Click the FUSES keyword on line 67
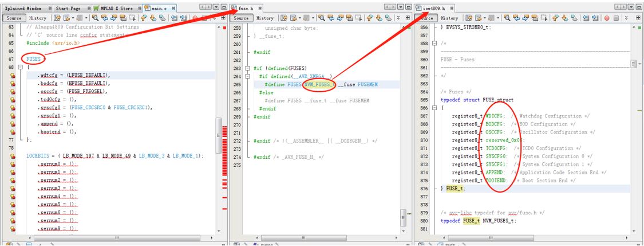The width and height of the screenshot is (644, 246). [x=34, y=59]
